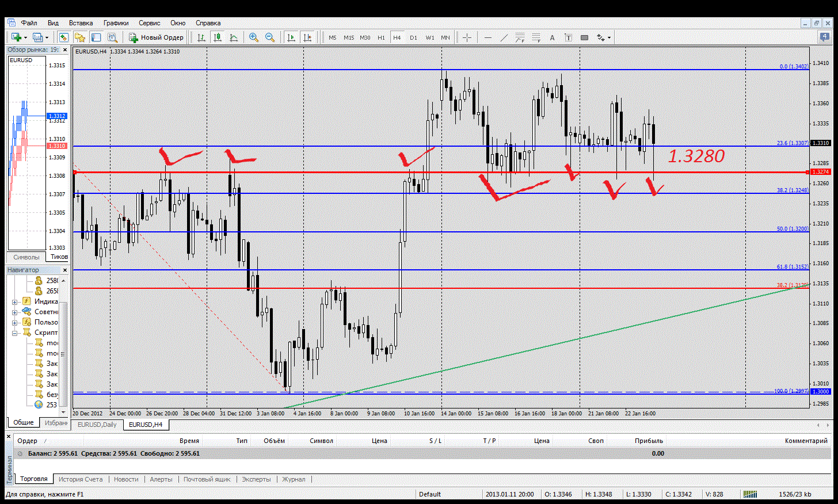The height and width of the screenshot is (504, 838).
Task: Select the text label tool (A)
Action: [x=552, y=37]
